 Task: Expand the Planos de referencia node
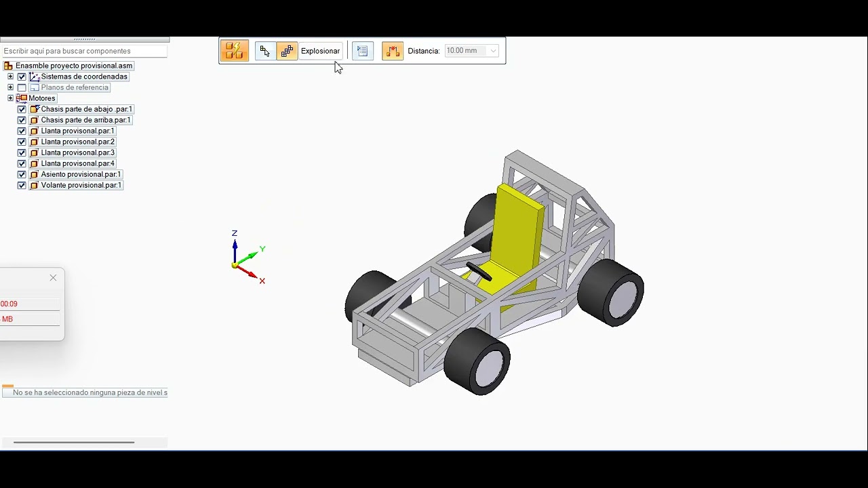(10, 87)
